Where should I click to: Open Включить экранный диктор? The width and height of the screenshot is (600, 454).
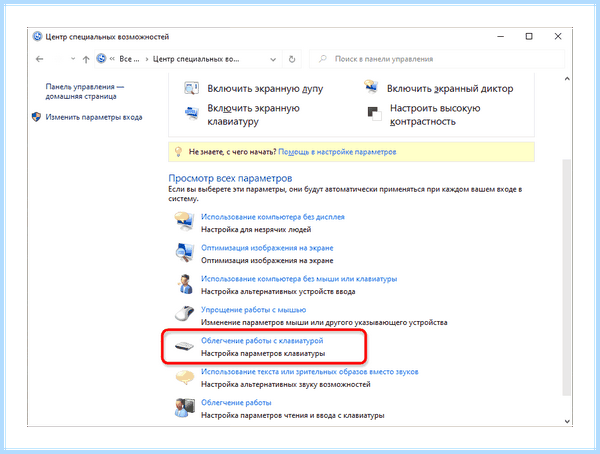click(x=450, y=89)
